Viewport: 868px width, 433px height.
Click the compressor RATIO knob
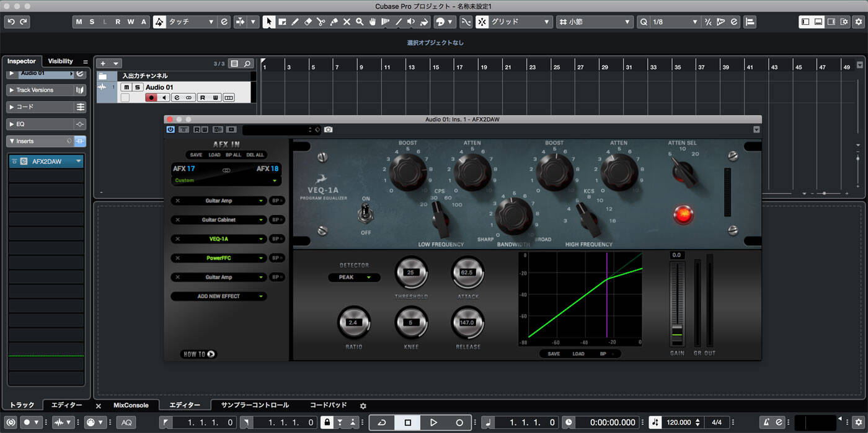[x=353, y=322]
